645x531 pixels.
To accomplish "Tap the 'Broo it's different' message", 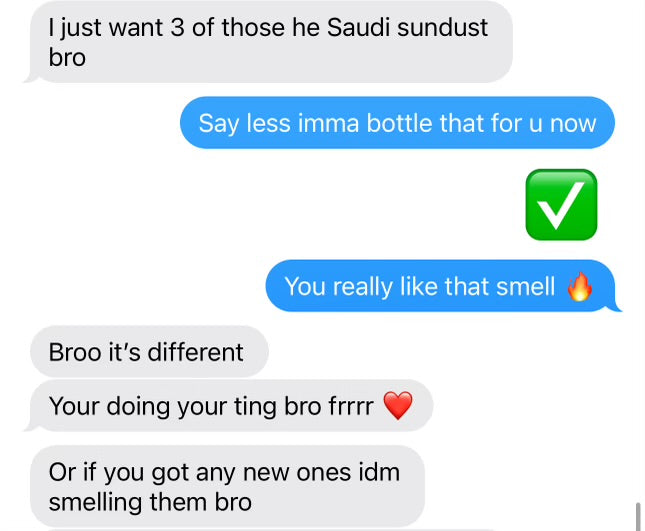I will pos(149,352).
